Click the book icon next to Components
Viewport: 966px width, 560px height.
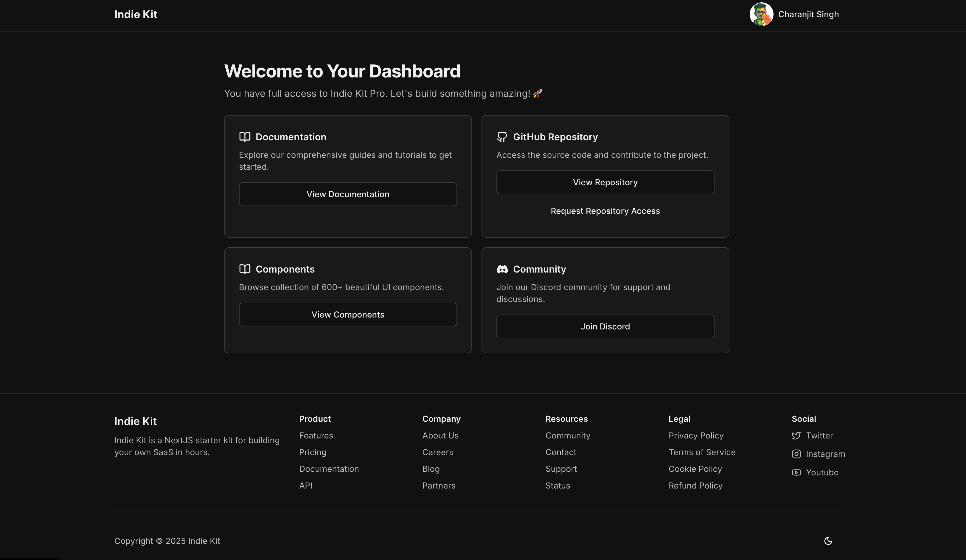pos(245,269)
